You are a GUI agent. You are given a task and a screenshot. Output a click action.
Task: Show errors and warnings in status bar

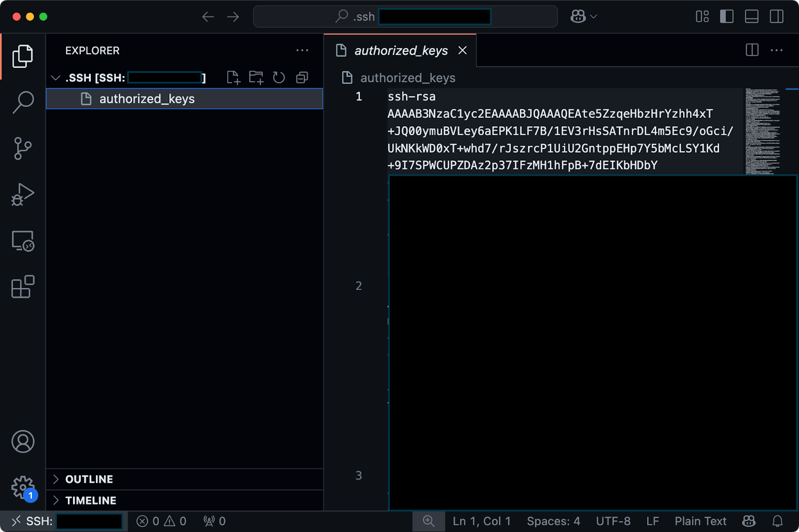(x=161, y=521)
